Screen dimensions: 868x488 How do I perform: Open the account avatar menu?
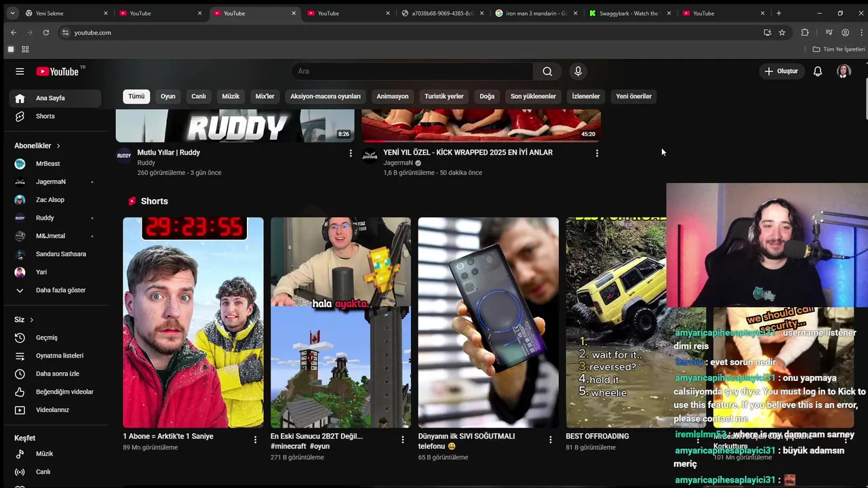[844, 71]
